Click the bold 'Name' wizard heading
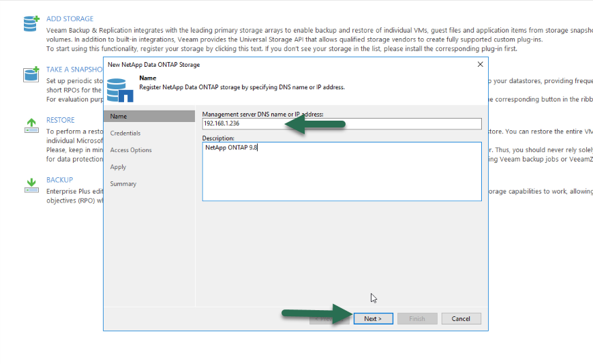 (x=148, y=78)
